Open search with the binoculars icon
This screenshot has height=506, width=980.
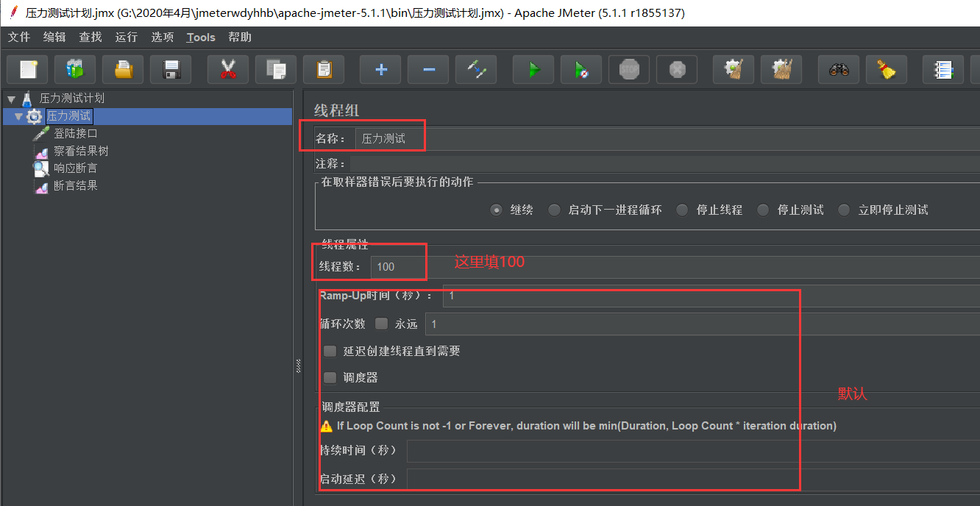point(839,70)
